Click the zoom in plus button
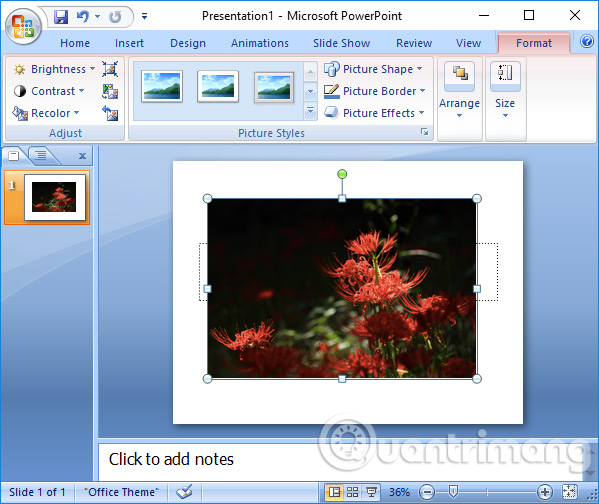This screenshot has width=599, height=504. [x=545, y=492]
